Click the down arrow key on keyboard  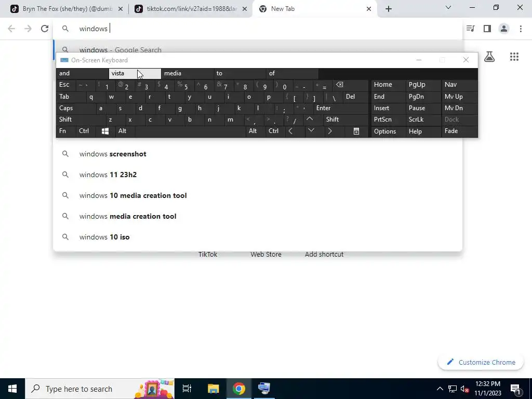311,131
